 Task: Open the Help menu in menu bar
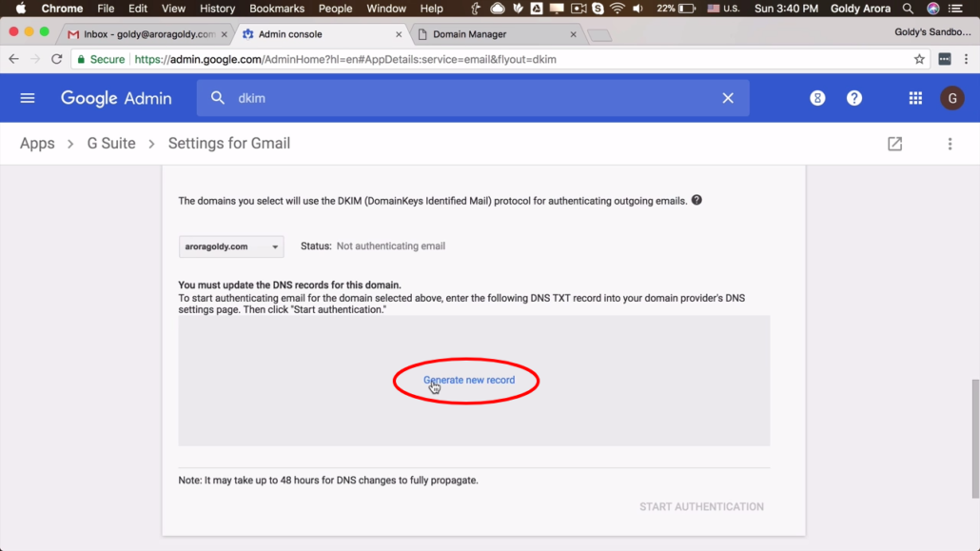coord(431,9)
